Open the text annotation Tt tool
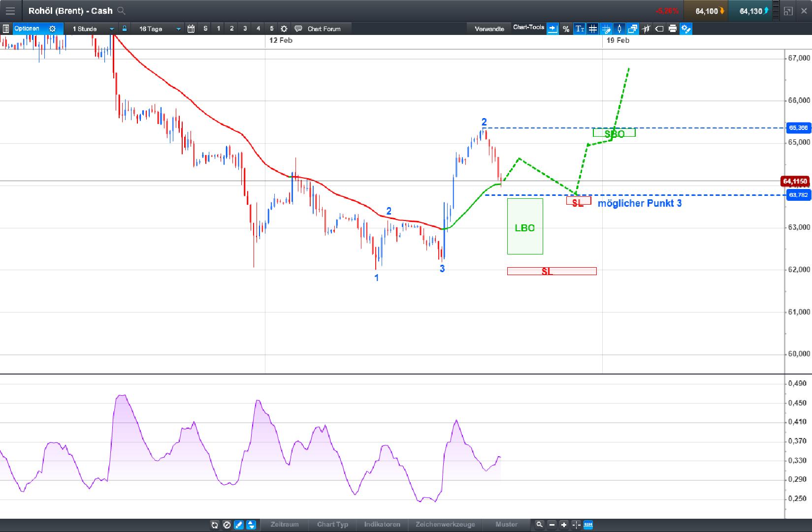This screenshot has height=532, width=812. pos(579,29)
